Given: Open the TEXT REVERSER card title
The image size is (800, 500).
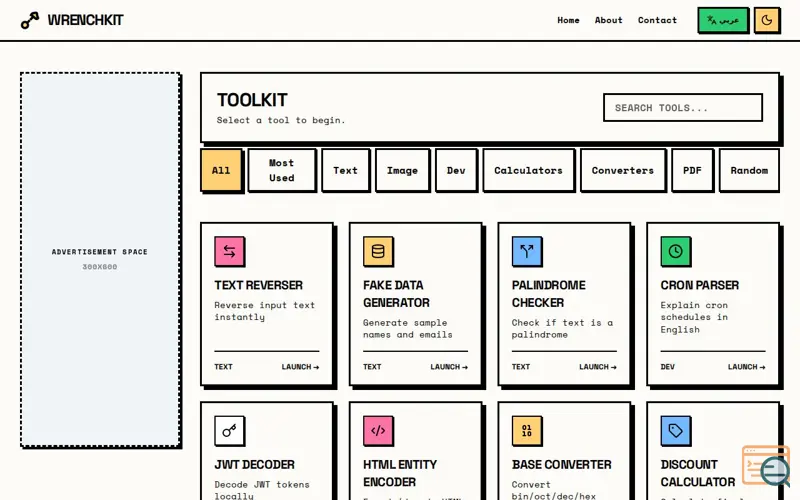Looking at the screenshot, I should tap(259, 285).
